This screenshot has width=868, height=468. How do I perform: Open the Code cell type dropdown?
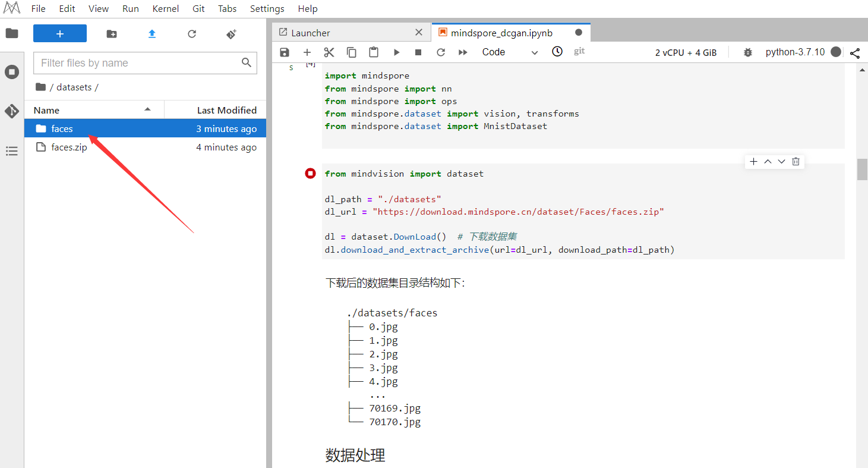pos(510,52)
